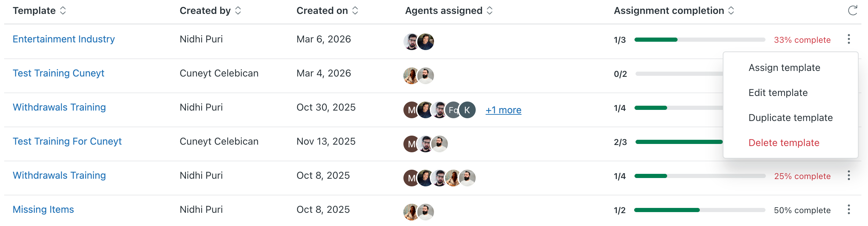Sort by the Agents assigned column
This screenshot has width=868, height=226.
(x=490, y=10)
